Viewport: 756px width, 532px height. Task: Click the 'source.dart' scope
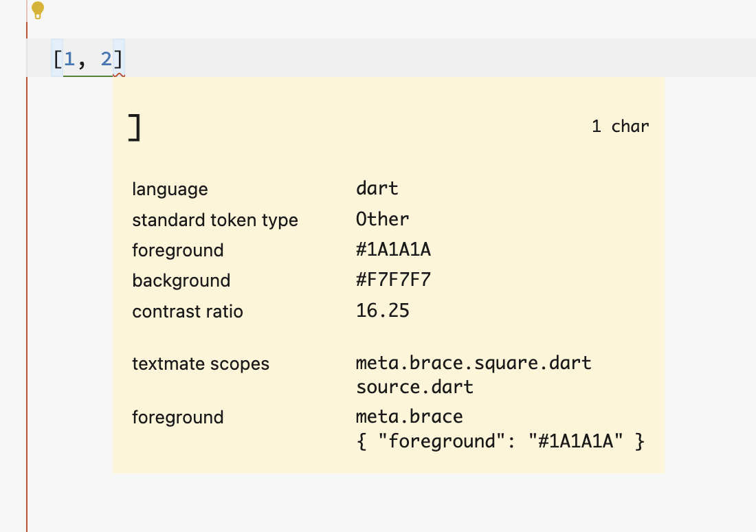[414, 387]
